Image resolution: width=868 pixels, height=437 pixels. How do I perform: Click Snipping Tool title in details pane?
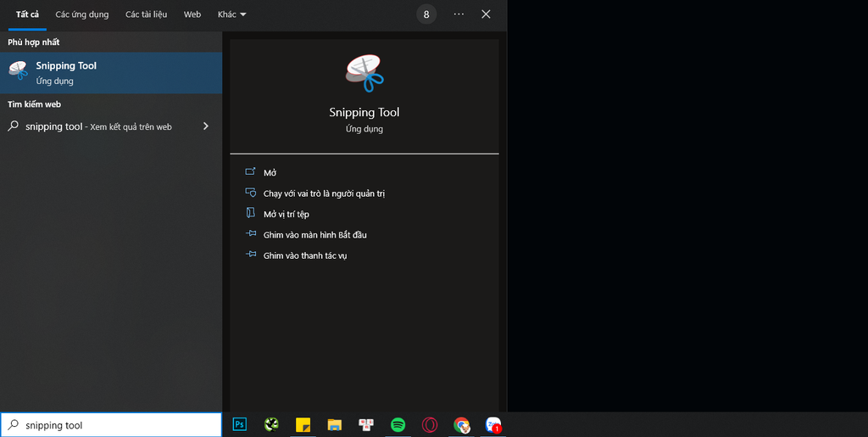[x=364, y=112]
